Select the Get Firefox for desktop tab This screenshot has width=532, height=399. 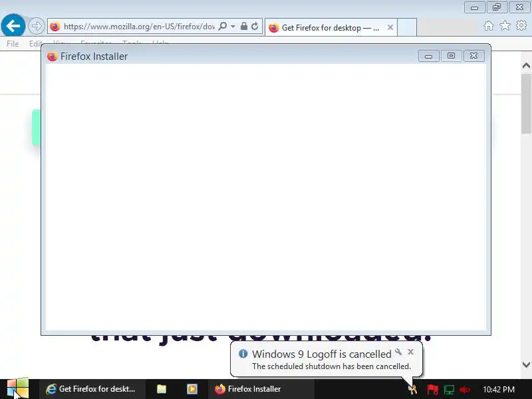(330, 27)
